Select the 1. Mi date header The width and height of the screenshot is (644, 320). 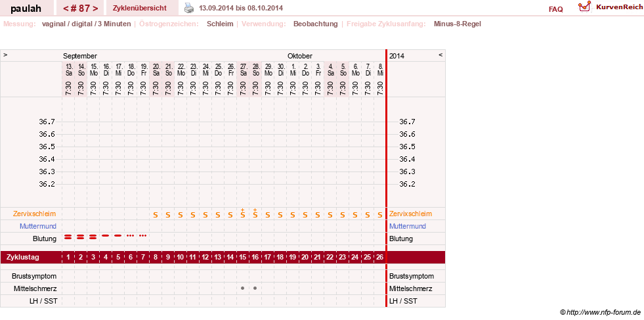[x=293, y=70]
